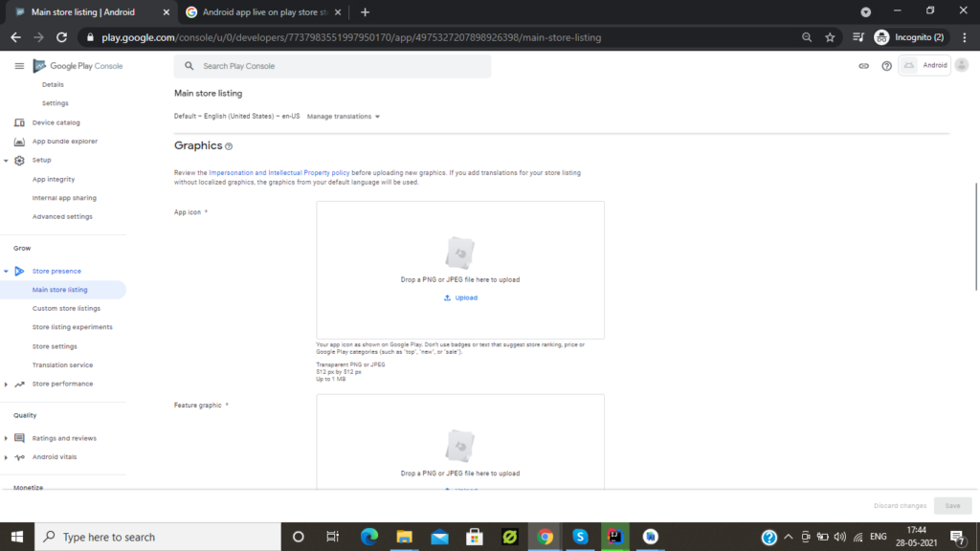Click the magnifying glass in Play Console search
The height and width of the screenshot is (551, 980).
pyautogui.click(x=188, y=66)
